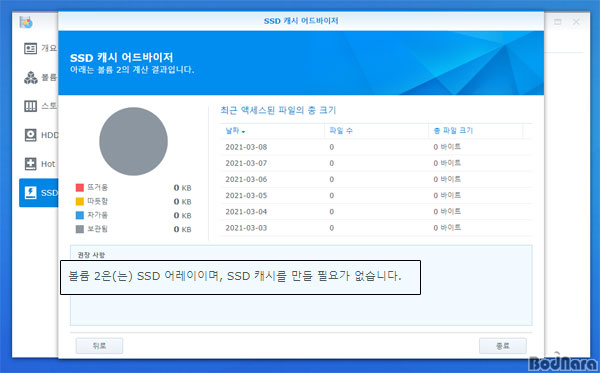Click the 종료 finish button

tap(503, 346)
